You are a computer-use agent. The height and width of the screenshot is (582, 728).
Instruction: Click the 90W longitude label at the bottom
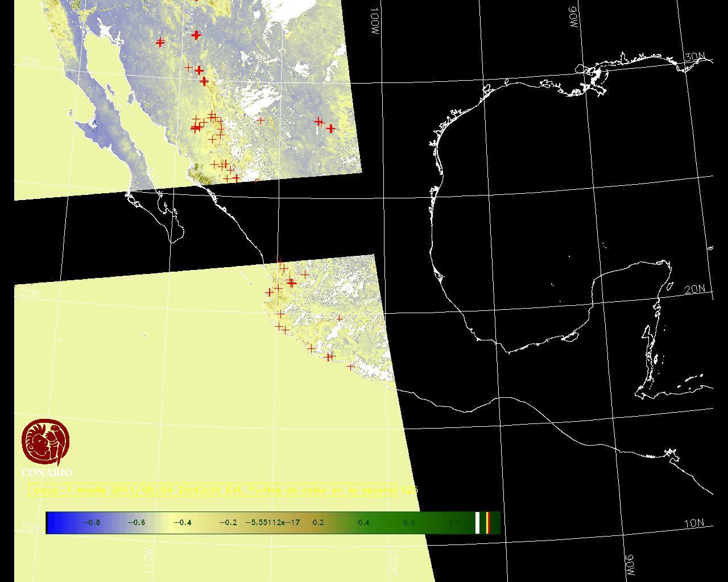tap(629, 564)
